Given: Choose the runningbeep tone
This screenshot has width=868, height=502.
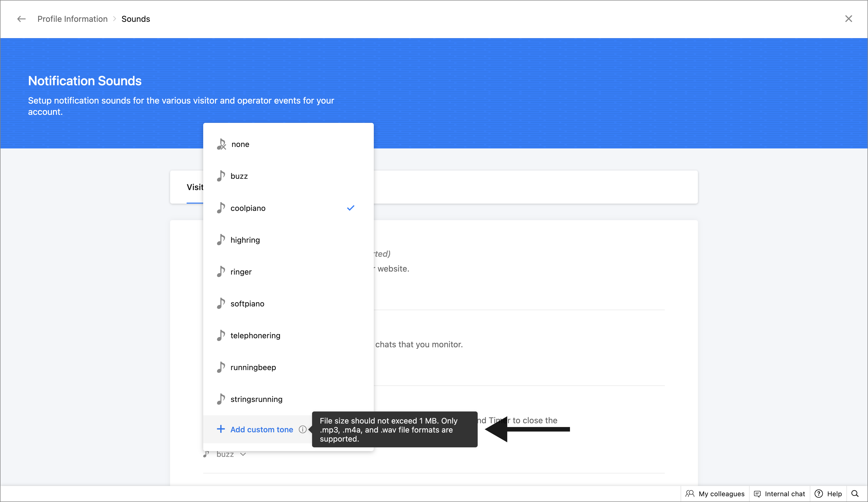Looking at the screenshot, I should click(x=288, y=367).
